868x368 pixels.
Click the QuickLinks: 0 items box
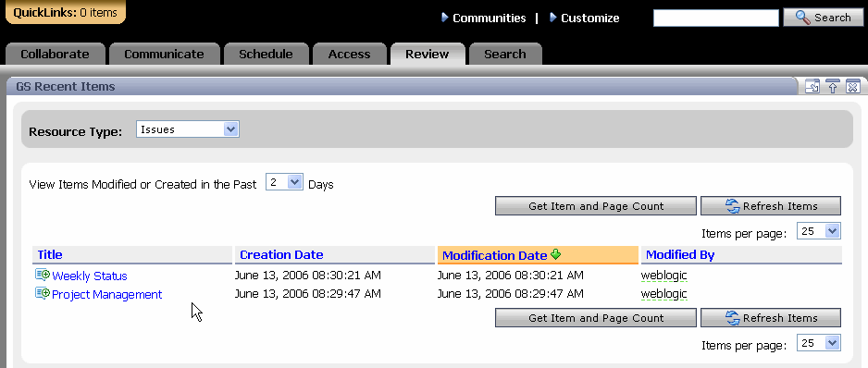coord(66,12)
